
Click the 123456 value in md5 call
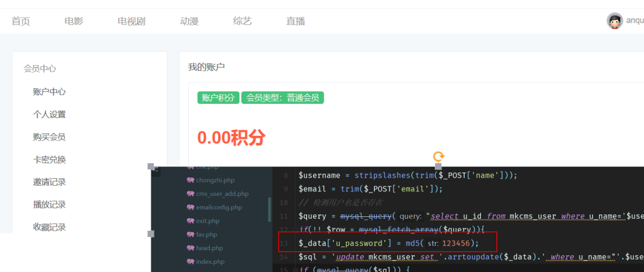pyautogui.click(x=456, y=243)
